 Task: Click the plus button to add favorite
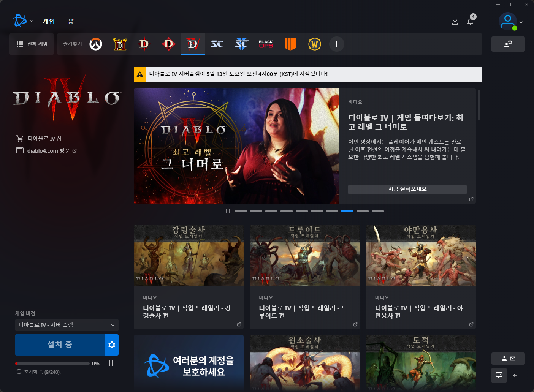(337, 44)
